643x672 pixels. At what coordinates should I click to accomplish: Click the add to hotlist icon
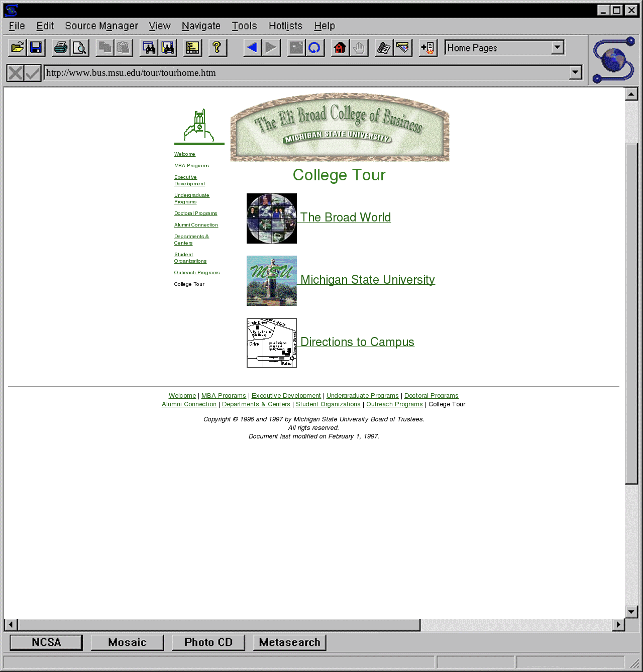(428, 48)
